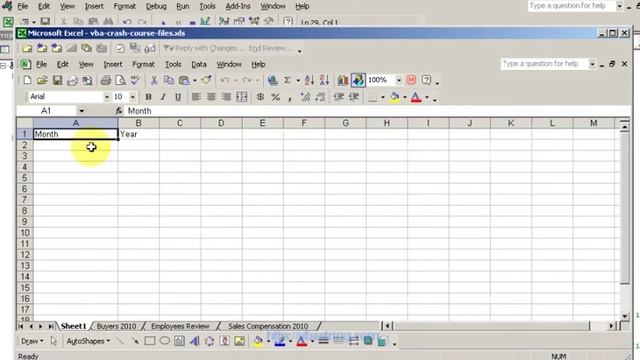Open the VBA editor Debug menu

[156, 6]
